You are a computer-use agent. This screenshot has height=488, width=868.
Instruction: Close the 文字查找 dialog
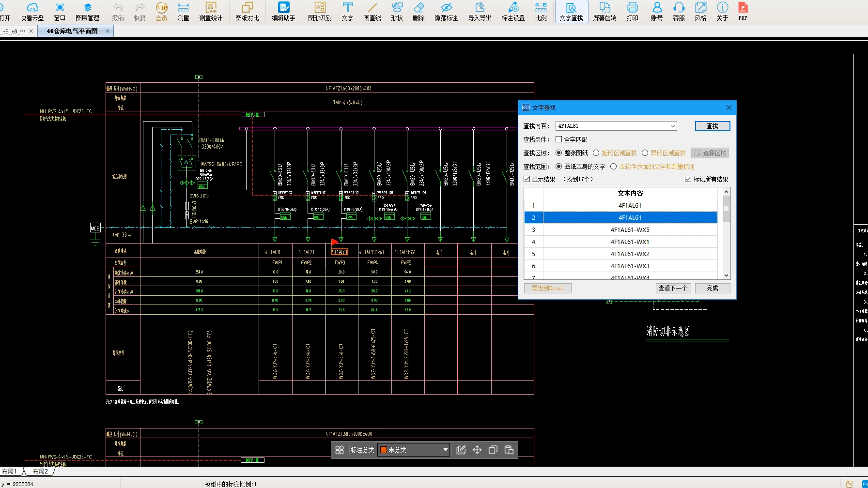(x=729, y=107)
